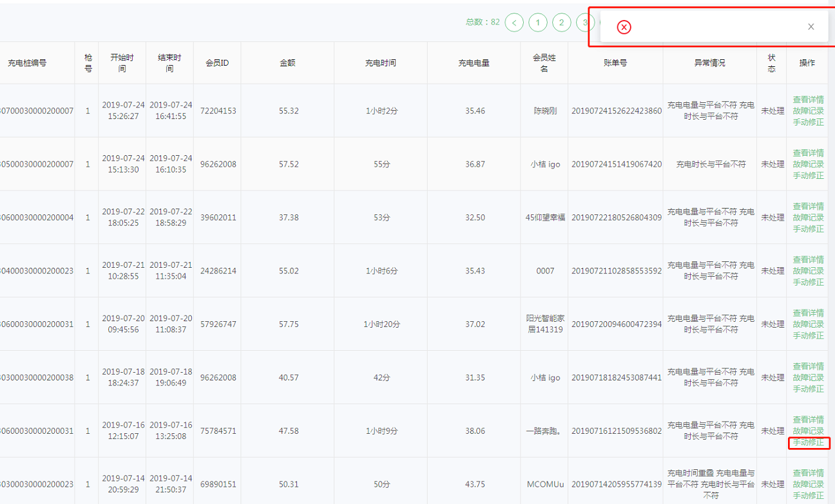View 查看详情 for member 45仰望幸福
Viewport: 835px width, 504px height.
[x=808, y=207]
